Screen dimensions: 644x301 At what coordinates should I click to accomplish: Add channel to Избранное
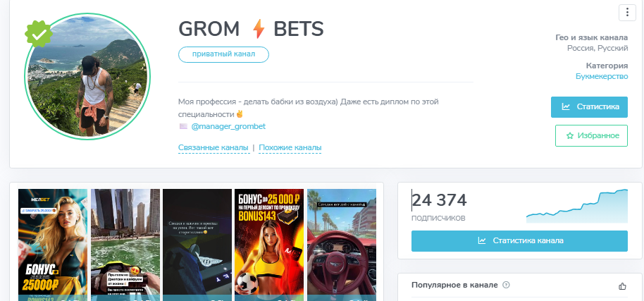591,135
